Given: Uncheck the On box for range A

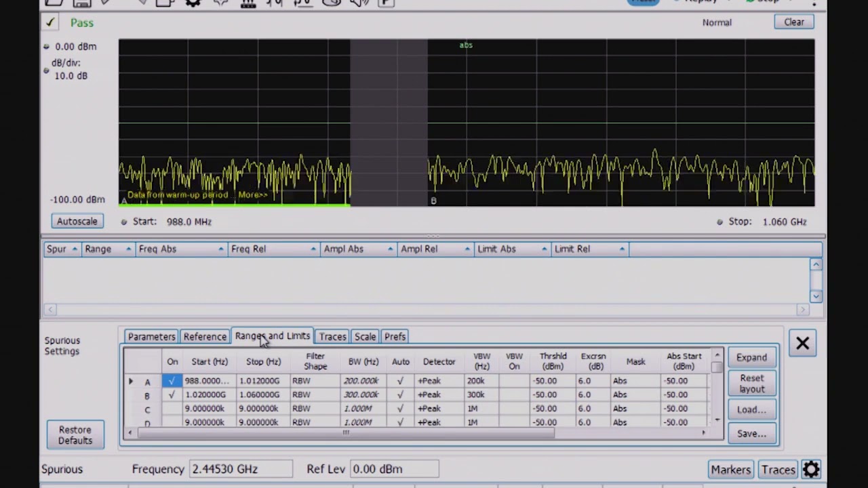Looking at the screenshot, I should (172, 381).
